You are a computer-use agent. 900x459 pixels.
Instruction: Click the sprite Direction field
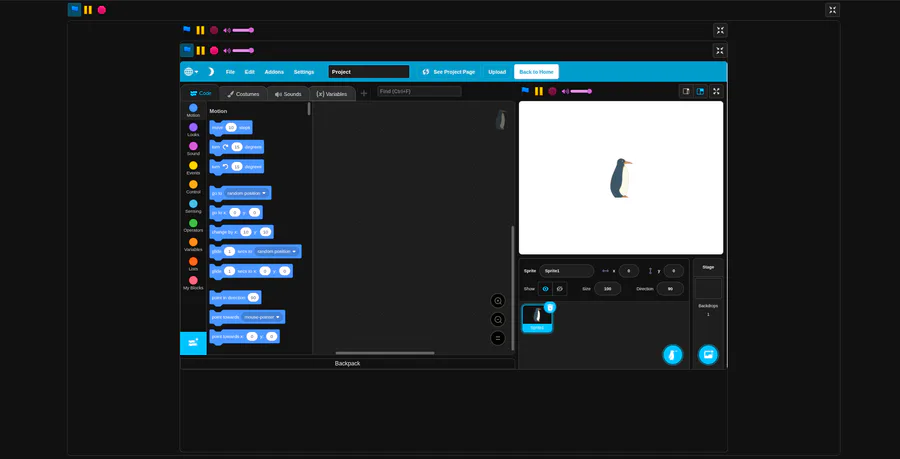coord(670,289)
